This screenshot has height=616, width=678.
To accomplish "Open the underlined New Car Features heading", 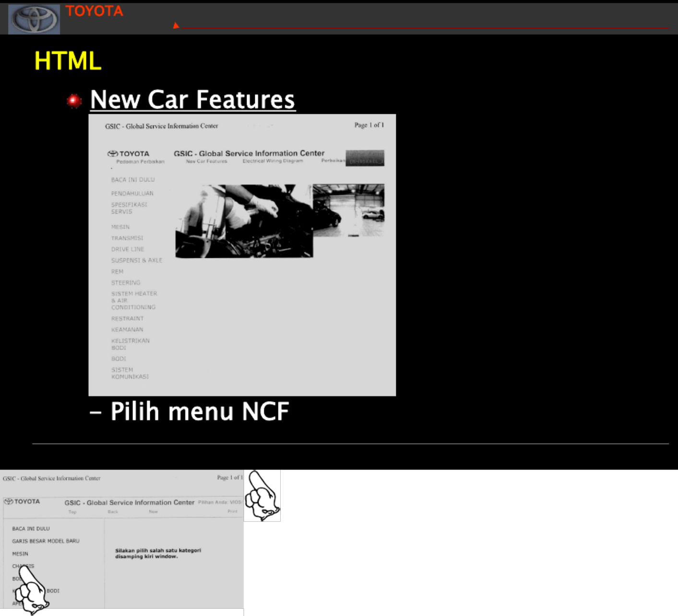I will click(192, 99).
